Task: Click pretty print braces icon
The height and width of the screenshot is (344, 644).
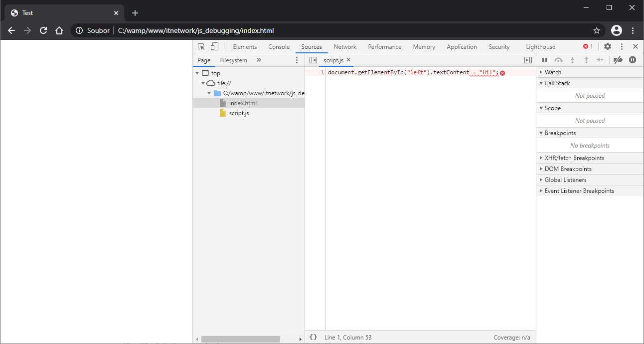Action: pyautogui.click(x=313, y=338)
